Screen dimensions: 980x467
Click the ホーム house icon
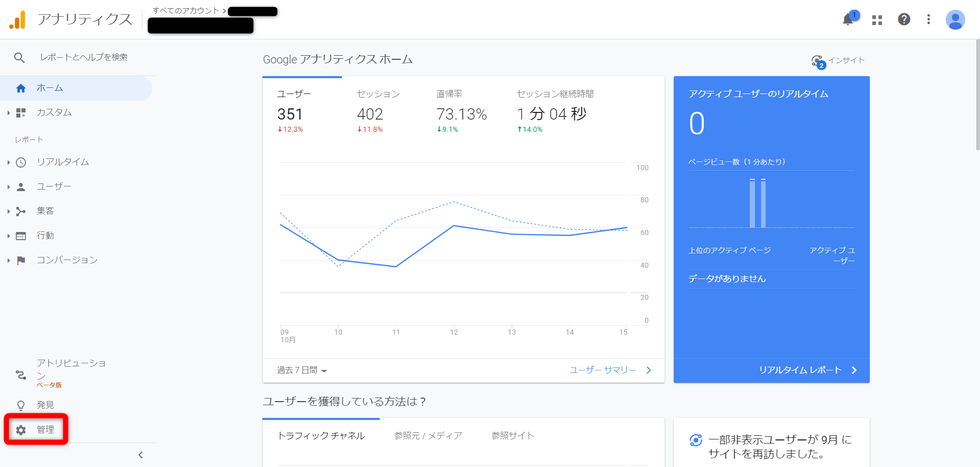tap(21, 88)
